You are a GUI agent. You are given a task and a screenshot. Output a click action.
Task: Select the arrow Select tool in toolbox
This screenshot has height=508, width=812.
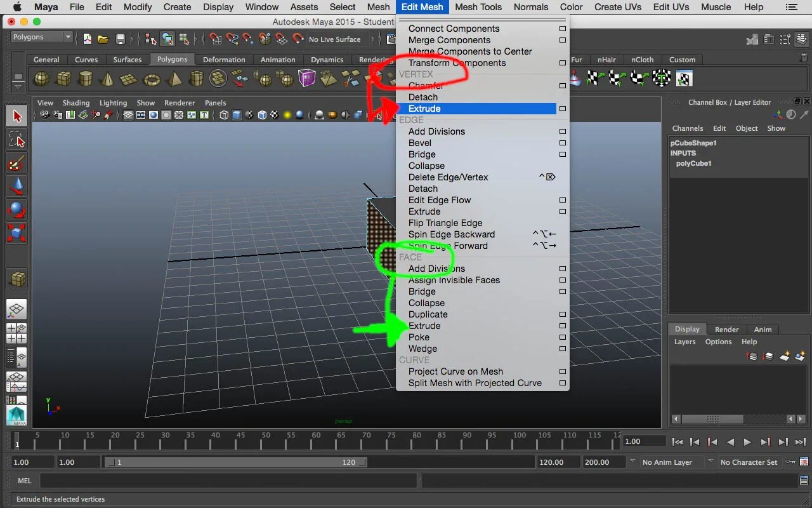pos(17,116)
